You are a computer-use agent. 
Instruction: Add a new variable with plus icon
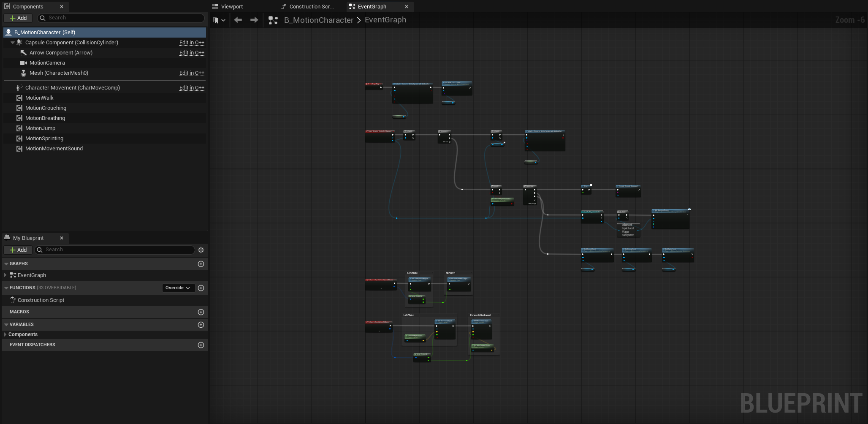201,325
